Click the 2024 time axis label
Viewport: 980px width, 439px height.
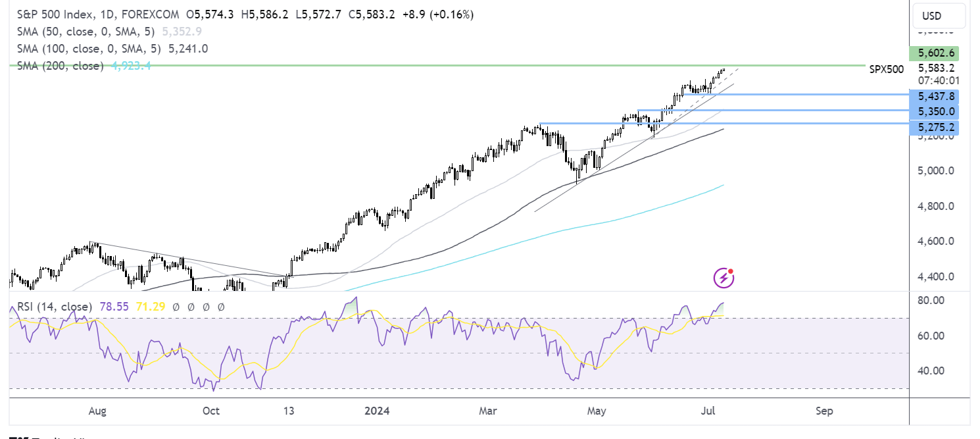pos(378,411)
